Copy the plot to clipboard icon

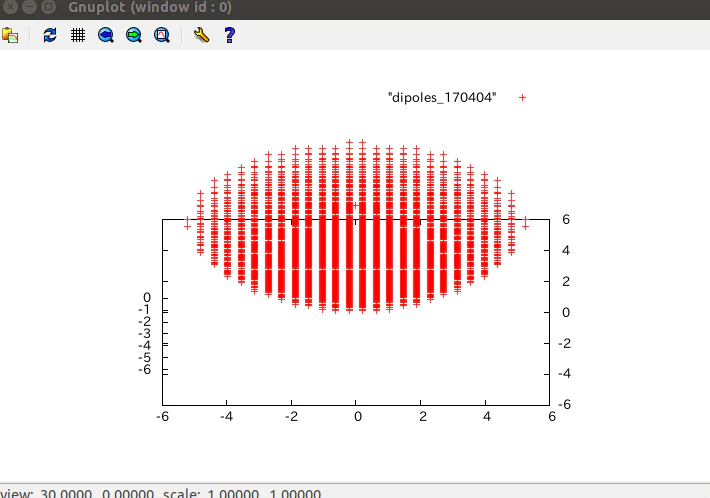point(10,35)
